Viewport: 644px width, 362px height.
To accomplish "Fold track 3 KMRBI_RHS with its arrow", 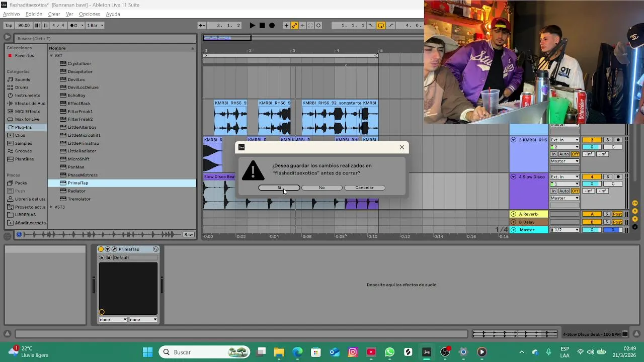I will [x=514, y=140].
